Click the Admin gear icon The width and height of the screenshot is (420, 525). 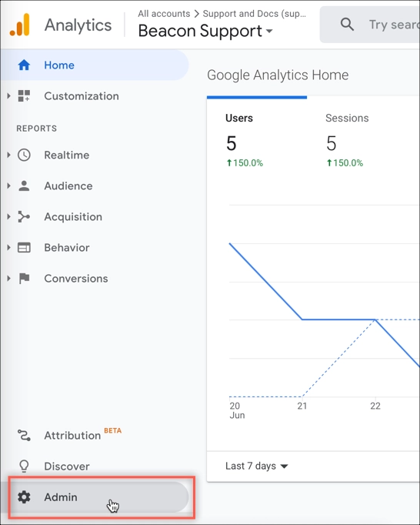tap(24, 497)
